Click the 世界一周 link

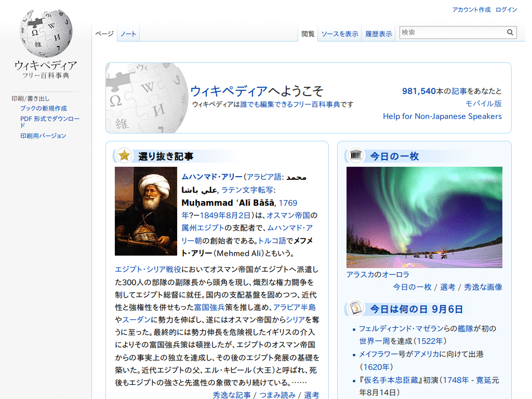(x=375, y=341)
